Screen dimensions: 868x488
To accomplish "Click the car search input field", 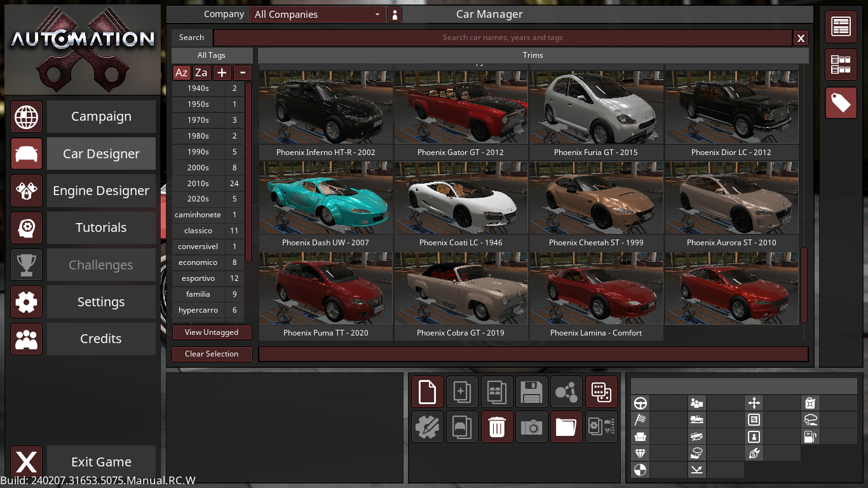I will pos(503,37).
